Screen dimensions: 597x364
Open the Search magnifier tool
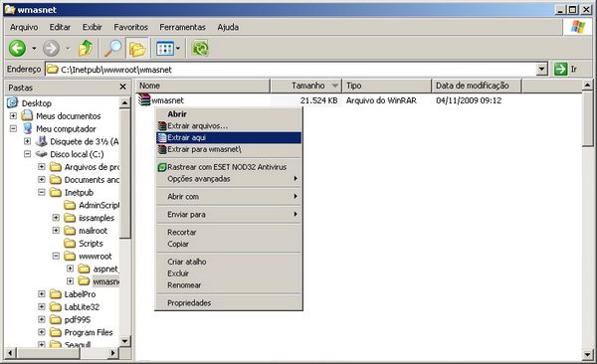pyautogui.click(x=112, y=49)
